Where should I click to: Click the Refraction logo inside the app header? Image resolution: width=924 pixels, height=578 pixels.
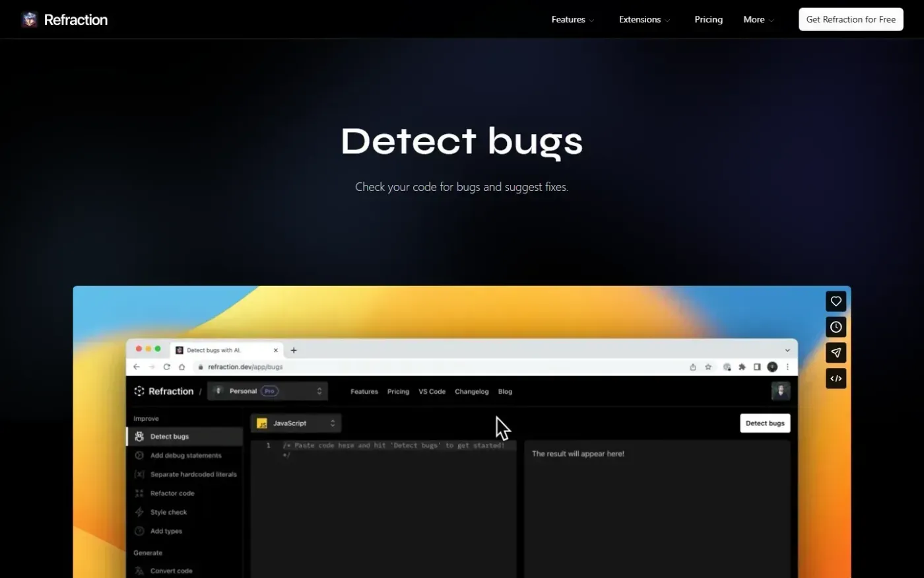[164, 391]
